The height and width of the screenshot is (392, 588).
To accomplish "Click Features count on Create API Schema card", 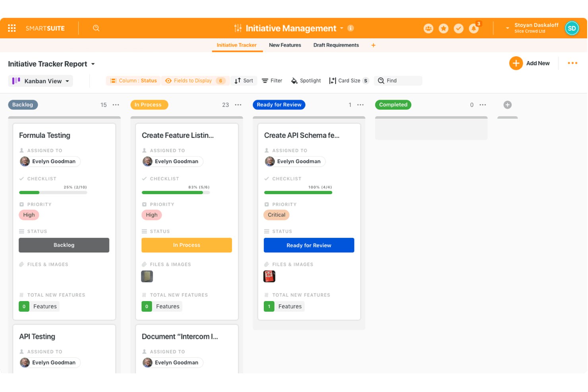I will (284, 307).
